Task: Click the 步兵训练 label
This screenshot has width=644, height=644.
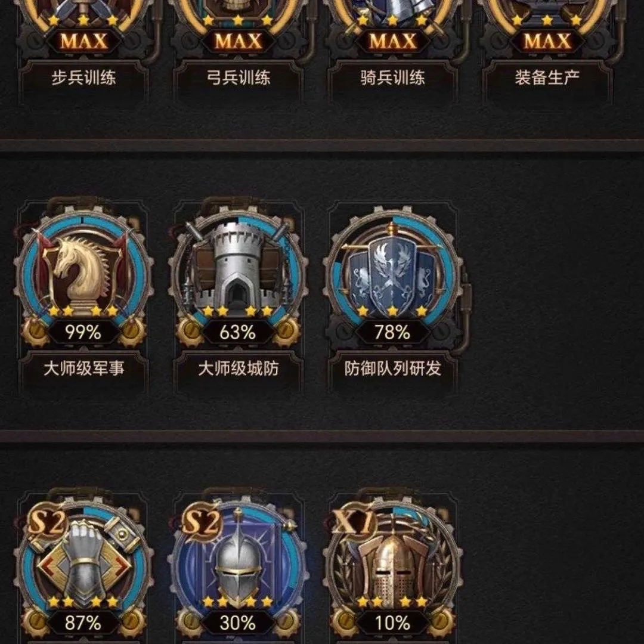Action: coord(83,78)
